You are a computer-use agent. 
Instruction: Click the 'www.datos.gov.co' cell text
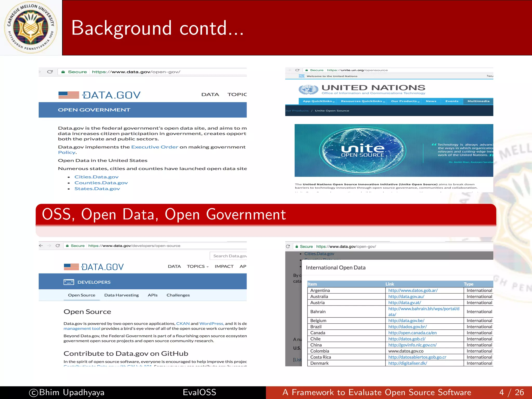click(406, 351)
